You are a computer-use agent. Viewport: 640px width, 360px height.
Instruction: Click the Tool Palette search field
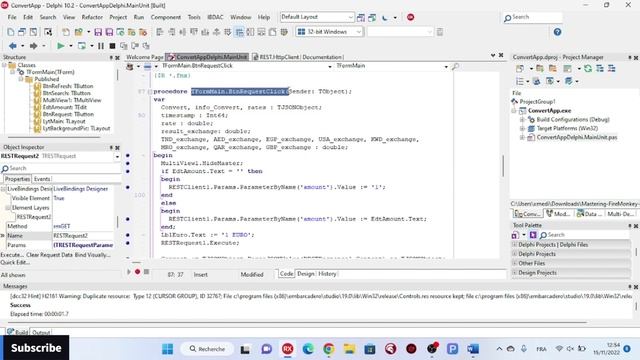click(584, 235)
